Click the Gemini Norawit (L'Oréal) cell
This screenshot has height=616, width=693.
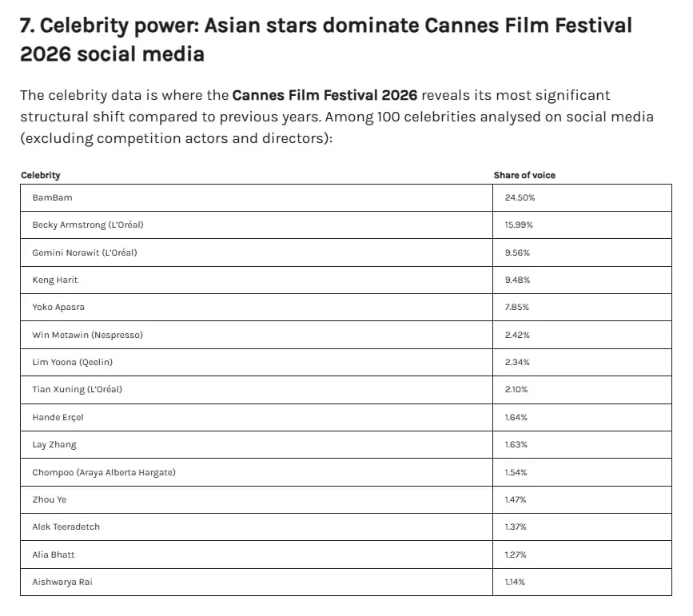pos(257,252)
